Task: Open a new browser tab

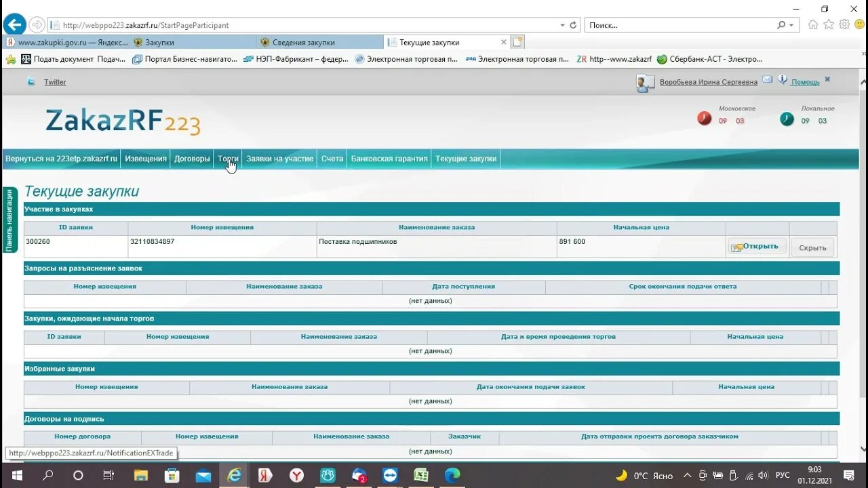Action: coord(518,42)
